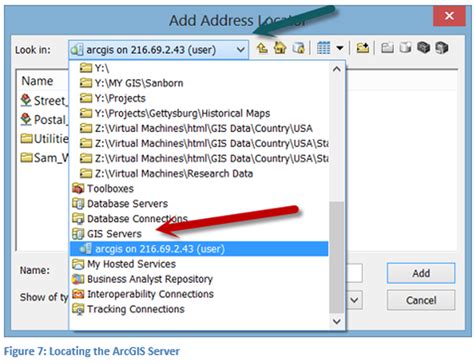Select Interoperability Connections entry
The image size is (474, 364).
[199, 294]
